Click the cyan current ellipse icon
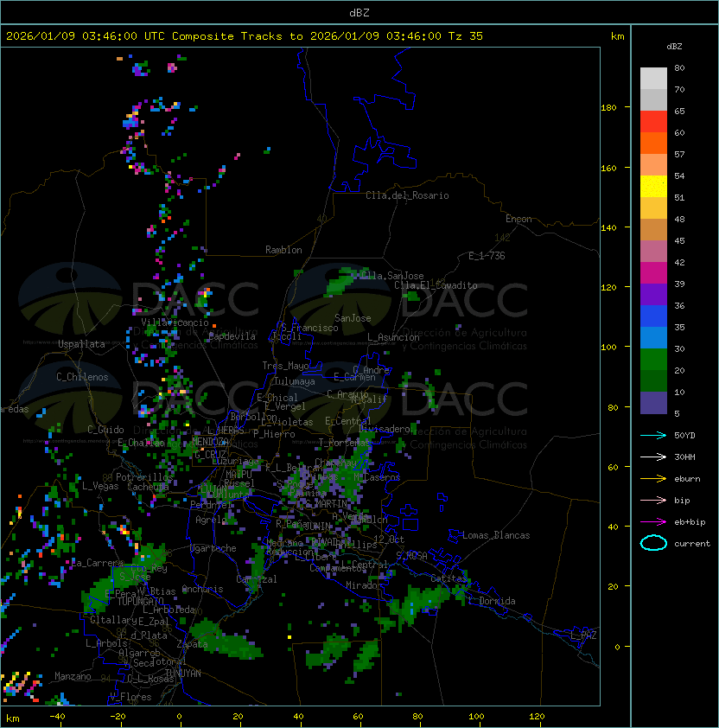The width and height of the screenshot is (719, 728). click(653, 543)
